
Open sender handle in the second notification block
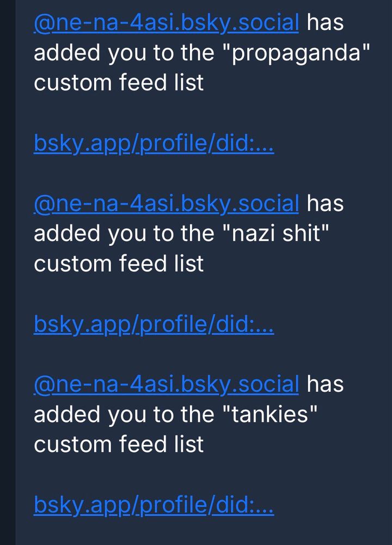click(x=164, y=204)
